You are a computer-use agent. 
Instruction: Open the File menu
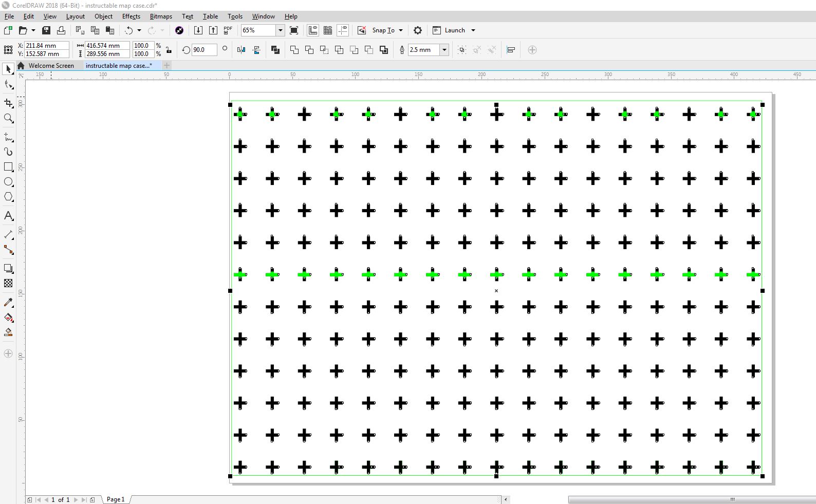pos(9,16)
